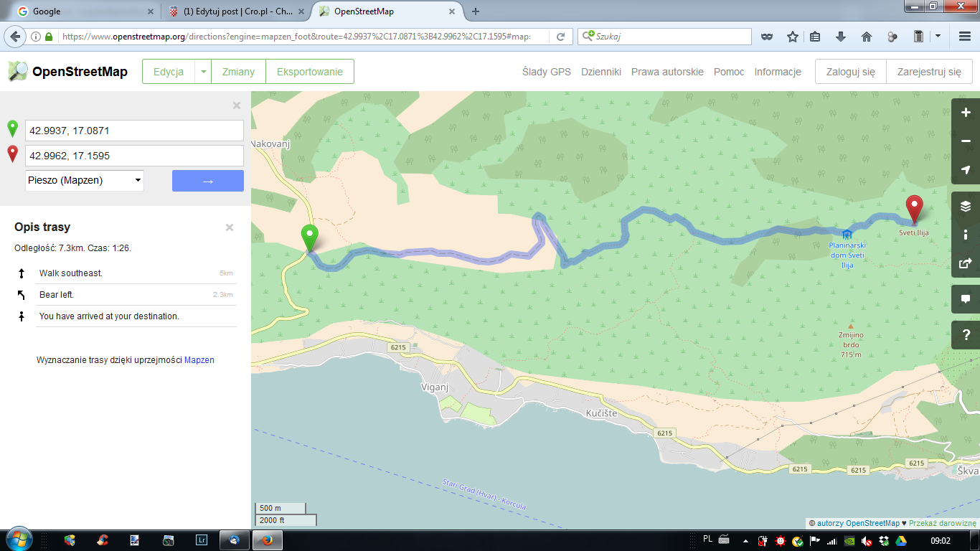Zoom out of the map
This screenshot has height=551, width=980.
pos(966,141)
